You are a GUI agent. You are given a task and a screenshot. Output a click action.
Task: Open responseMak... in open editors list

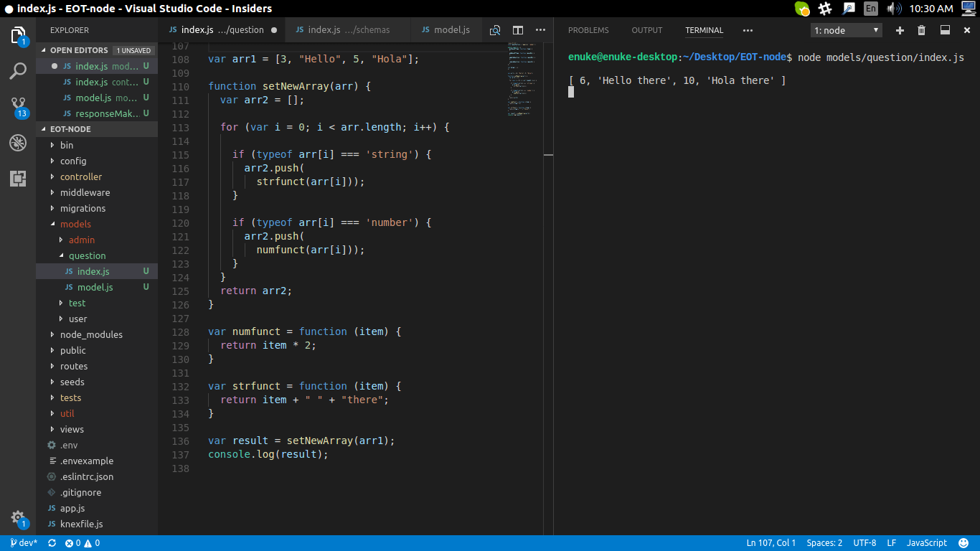(97, 113)
